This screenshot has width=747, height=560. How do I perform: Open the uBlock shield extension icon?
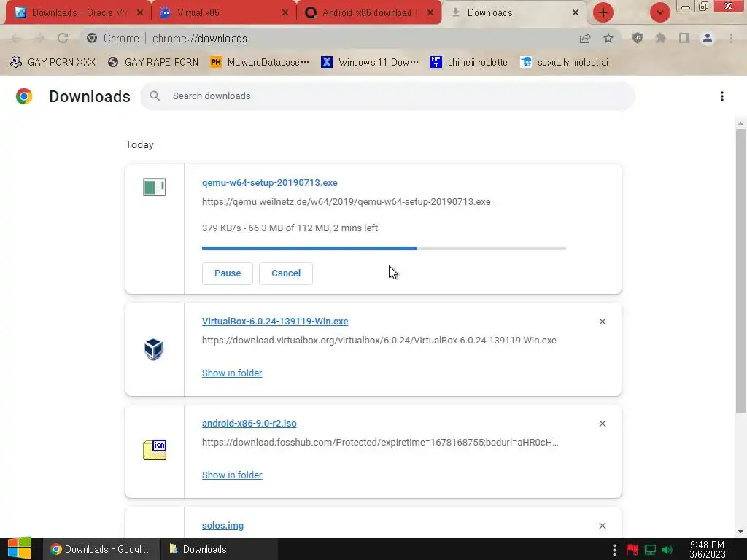point(638,38)
